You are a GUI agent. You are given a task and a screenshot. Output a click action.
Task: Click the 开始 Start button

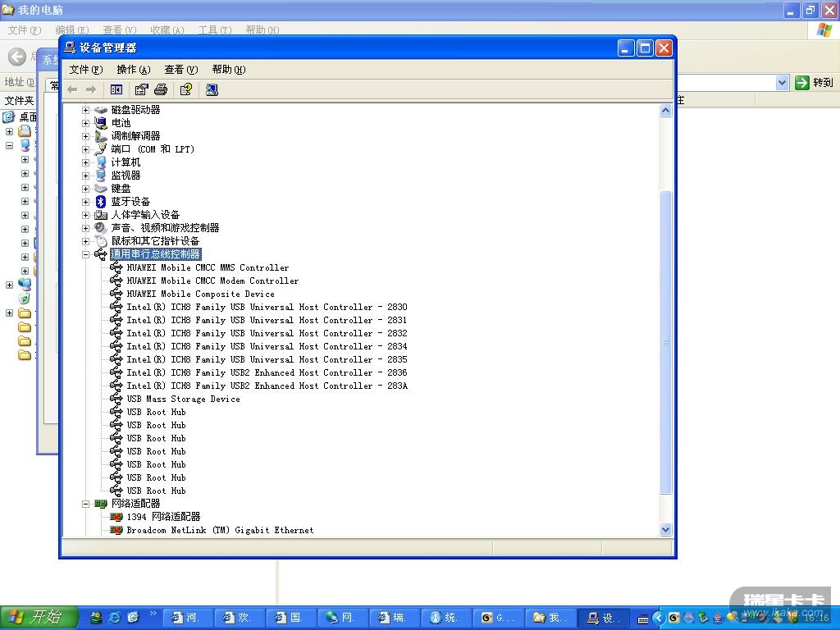(39, 618)
